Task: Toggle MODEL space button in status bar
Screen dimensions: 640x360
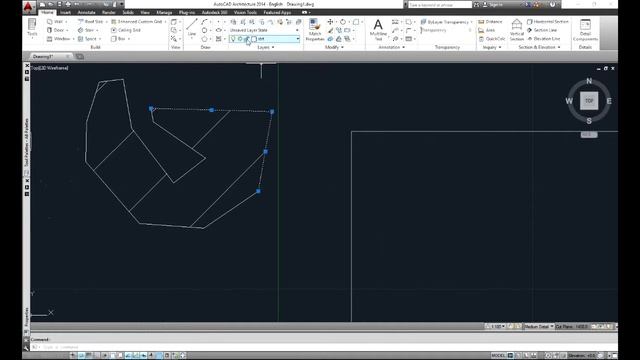Action: 498,356
